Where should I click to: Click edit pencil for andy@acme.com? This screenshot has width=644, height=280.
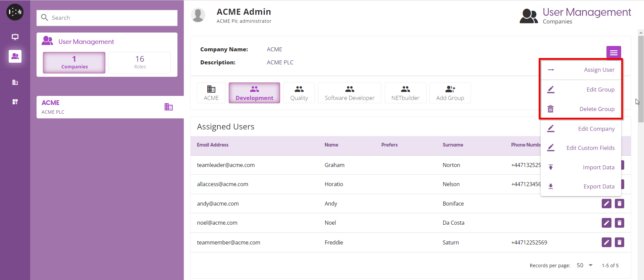(x=606, y=204)
